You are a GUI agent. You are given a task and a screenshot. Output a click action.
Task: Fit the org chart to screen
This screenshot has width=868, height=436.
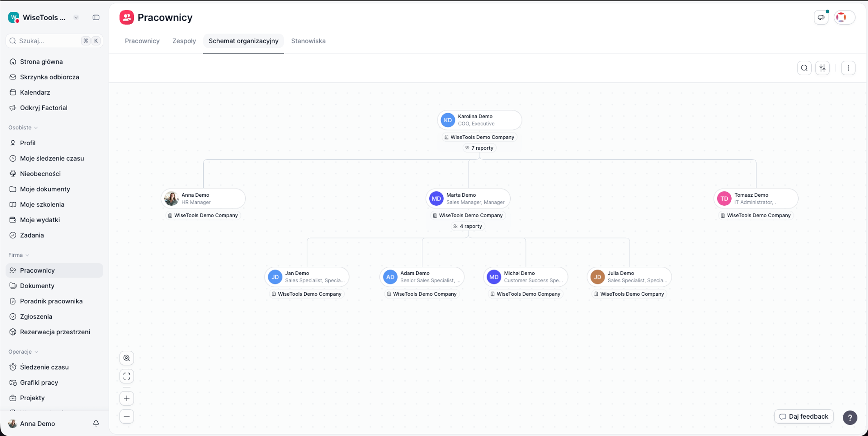(x=127, y=376)
